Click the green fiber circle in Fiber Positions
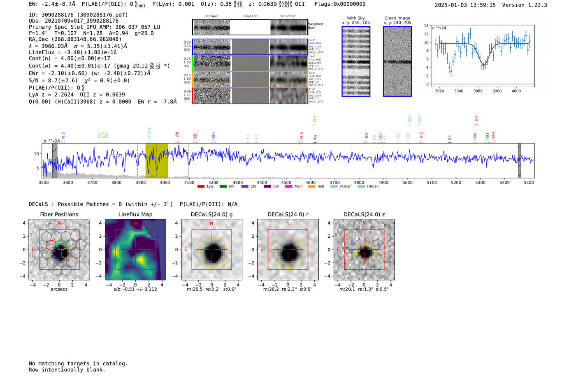576x392 pixels. coord(61,244)
